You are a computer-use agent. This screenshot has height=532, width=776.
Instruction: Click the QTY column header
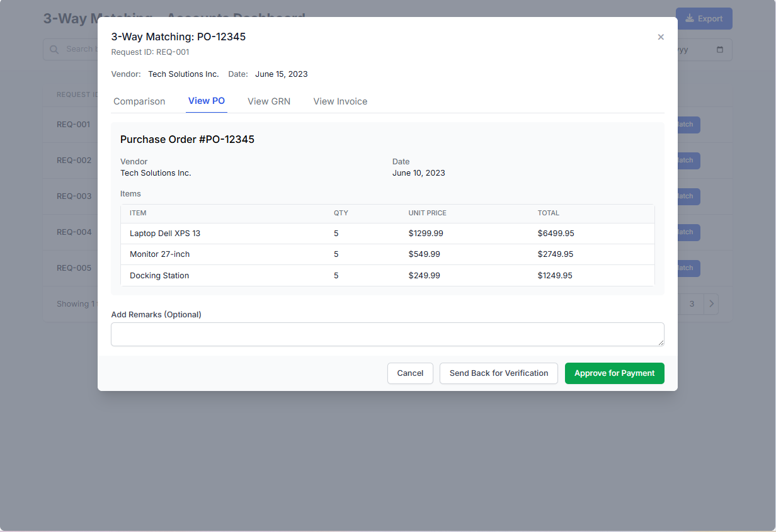pos(341,213)
